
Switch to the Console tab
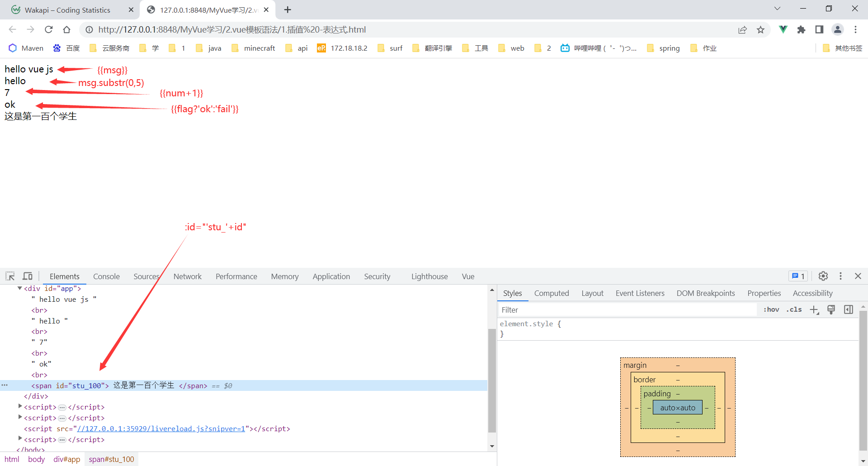(106, 276)
